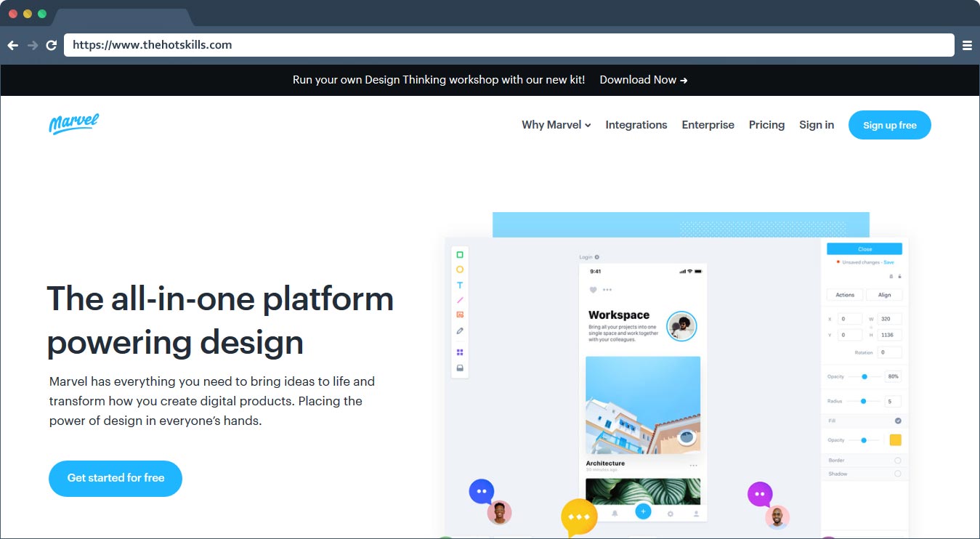Click the 80% opacity value field
The image size is (980, 539).
tap(893, 376)
